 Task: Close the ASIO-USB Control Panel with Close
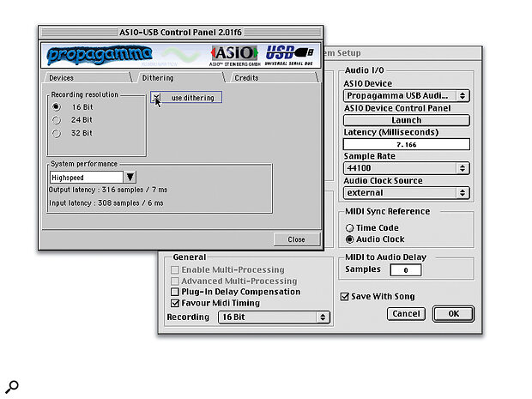(x=297, y=239)
